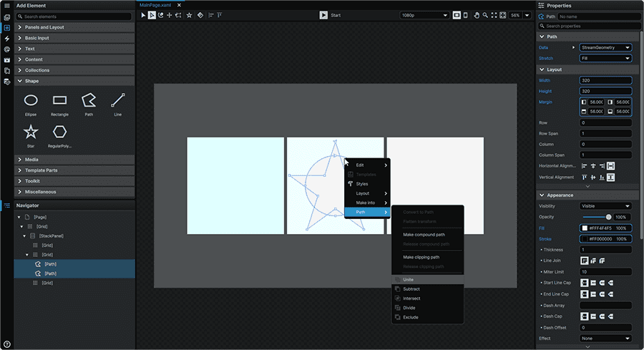644x350 pixels.
Task: Set Vertical Alignment to stretch
Action: pyautogui.click(x=611, y=177)
